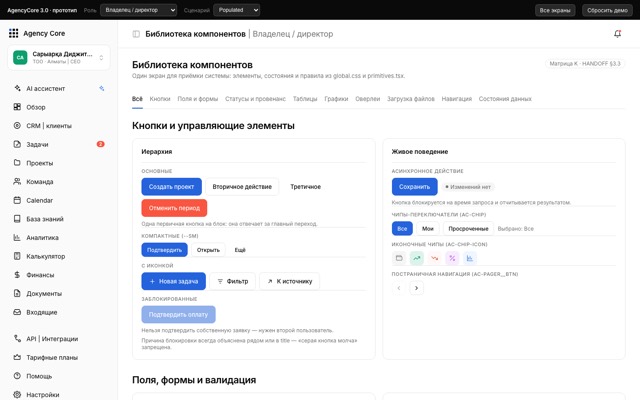Switch to the Оверлеи tab

[367, 99]
